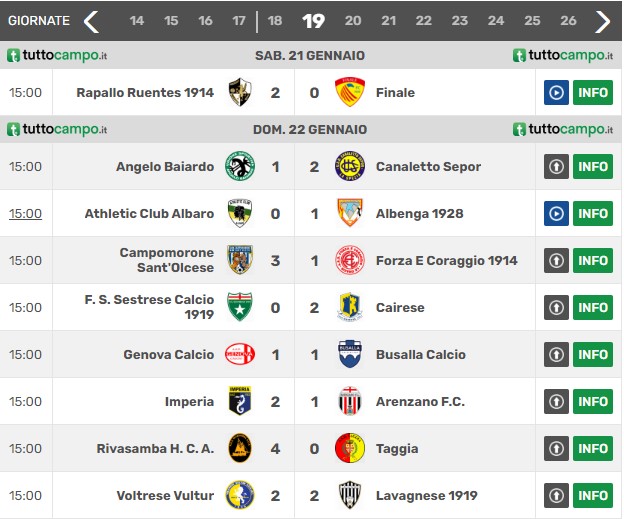Open the tuttocampo.it logo link top left
The height and width of the screenshot is (519, 624).
(57, 55)
